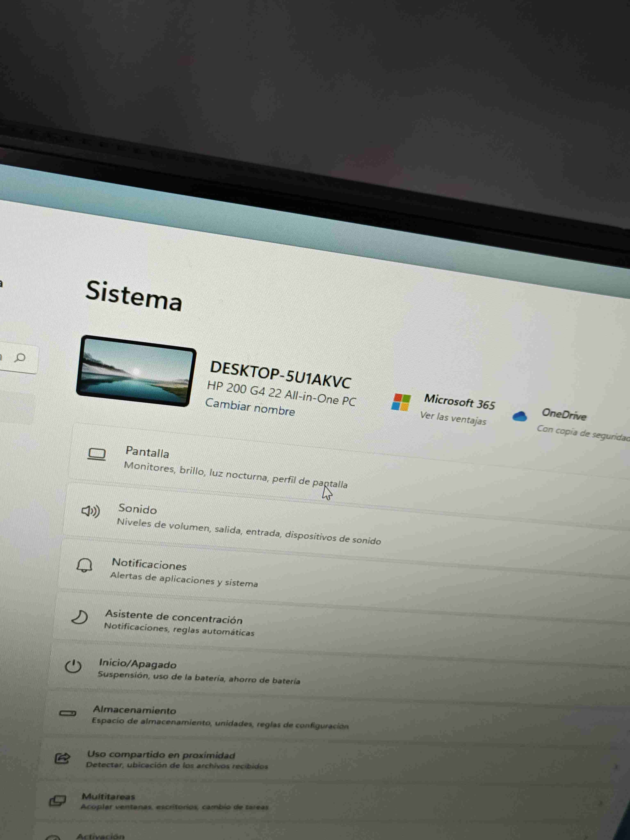Click 'Detectar, ubicación de los archivos' text
This screenshot has height=840, width=630.
(177, 766)
